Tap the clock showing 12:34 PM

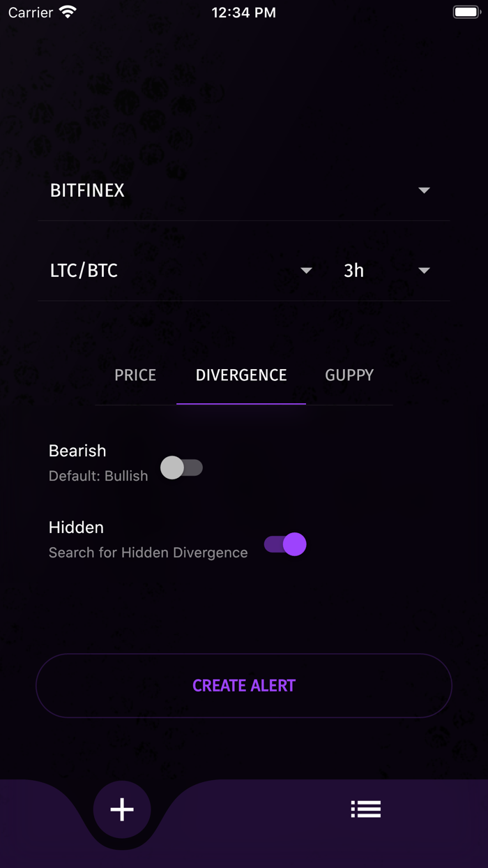pos(243,12)
